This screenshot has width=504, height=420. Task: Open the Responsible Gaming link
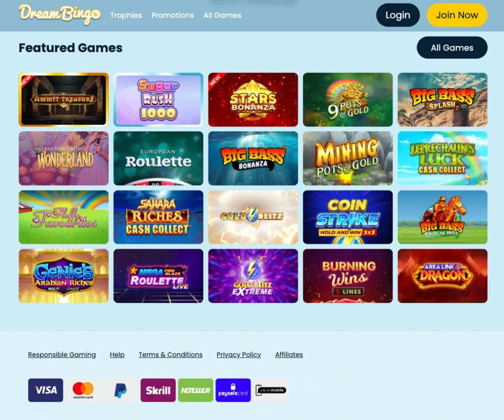(x=62, y=355)
